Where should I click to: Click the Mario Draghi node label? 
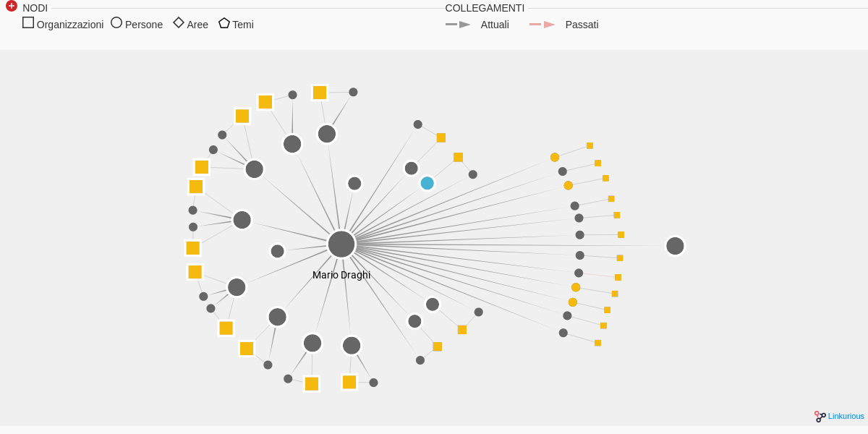coord(341,275)
